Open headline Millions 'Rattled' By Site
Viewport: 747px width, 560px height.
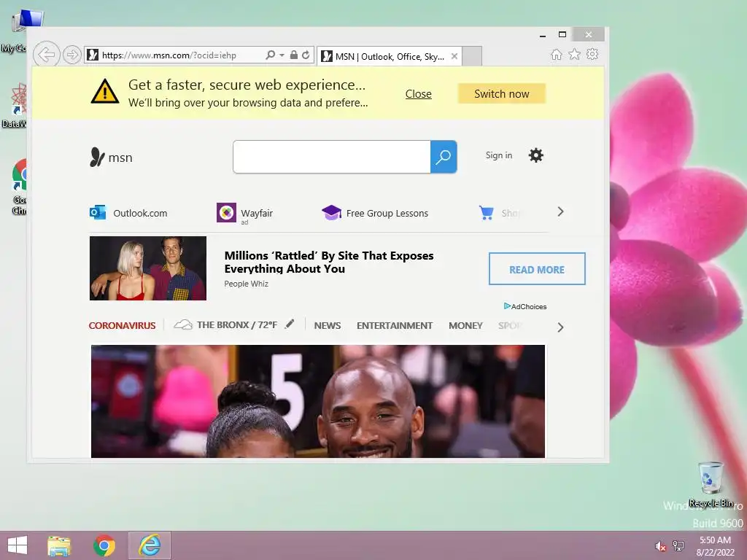pyautogui.click(x=329, y=262)
